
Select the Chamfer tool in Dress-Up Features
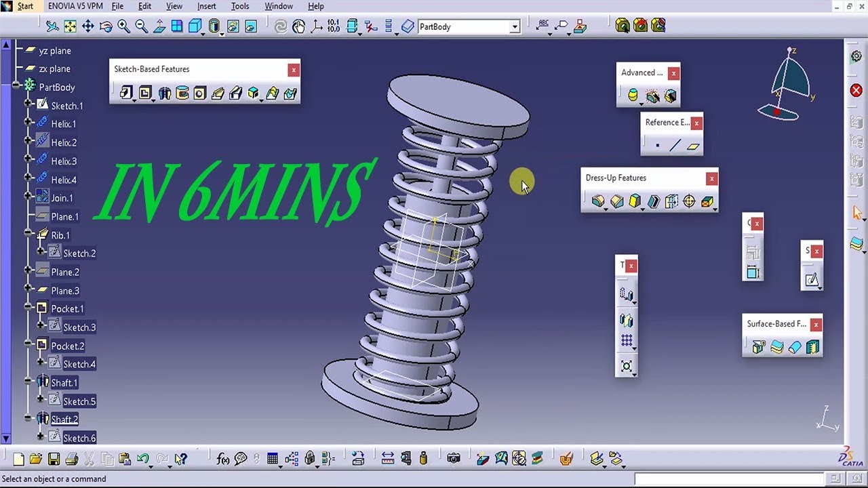pos(616,201)
